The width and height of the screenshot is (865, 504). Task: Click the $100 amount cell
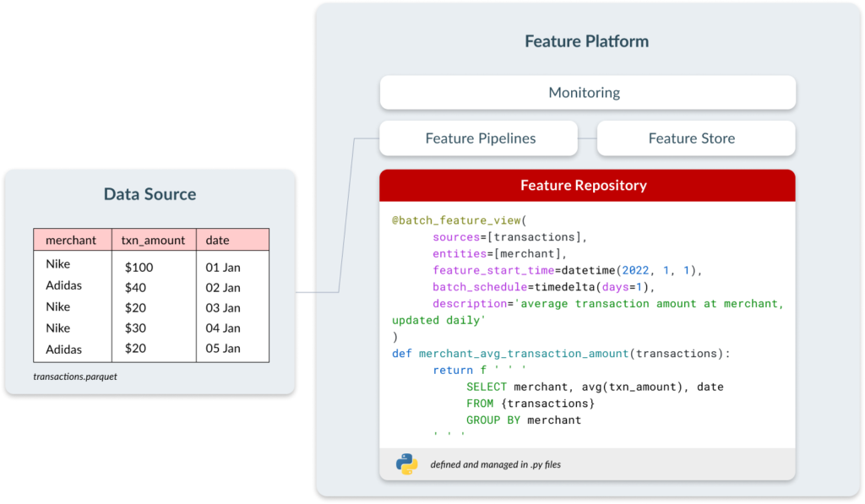click(139, 268)
